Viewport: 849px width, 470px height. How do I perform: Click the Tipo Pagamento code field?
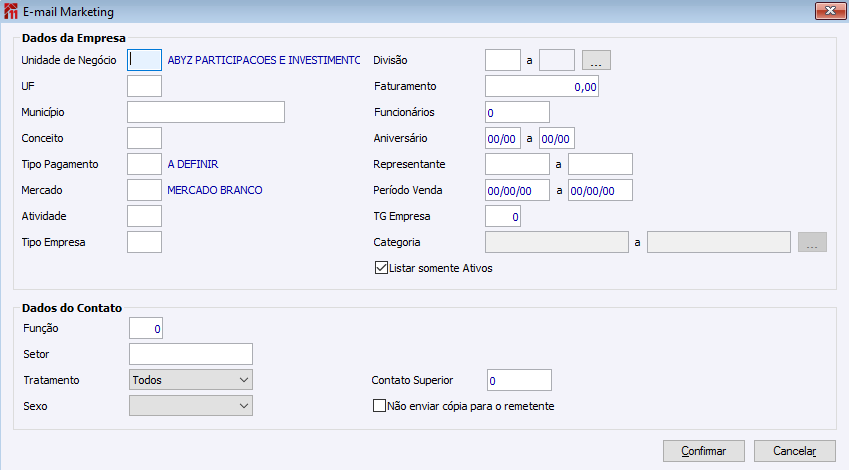[145, 164]
